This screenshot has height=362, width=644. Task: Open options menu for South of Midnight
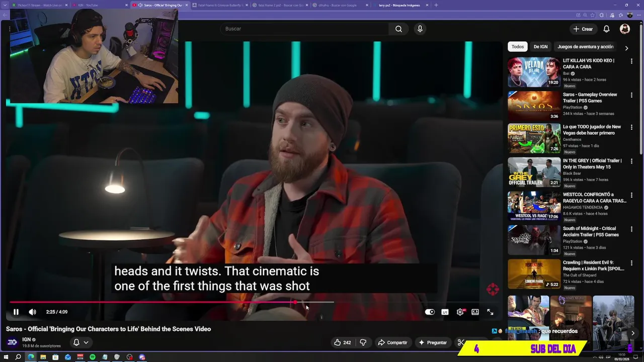[x=631, y=229]
